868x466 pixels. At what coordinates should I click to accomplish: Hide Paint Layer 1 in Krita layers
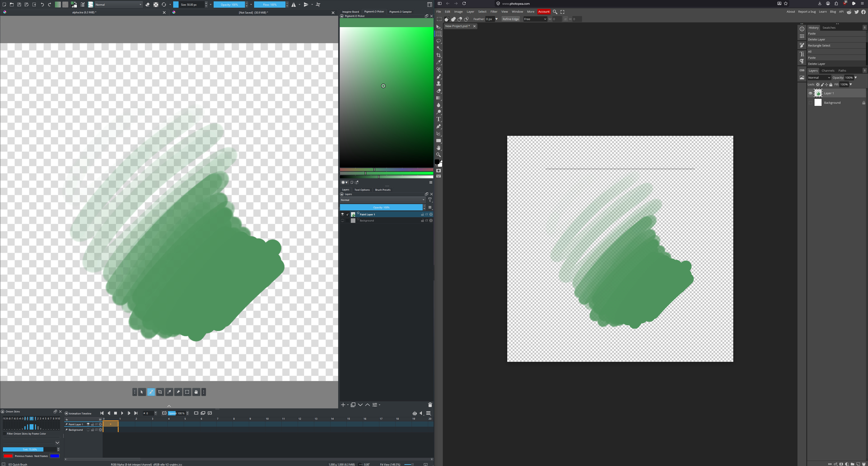pos(342,214)
